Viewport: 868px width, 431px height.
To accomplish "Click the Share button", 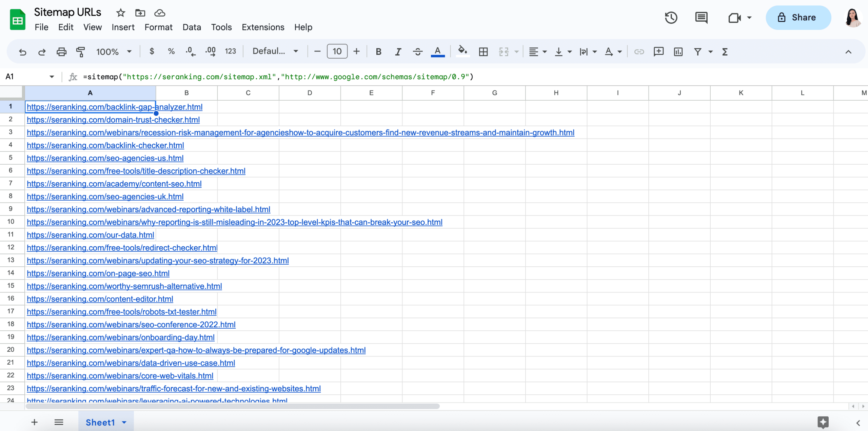I will (798, 18).
